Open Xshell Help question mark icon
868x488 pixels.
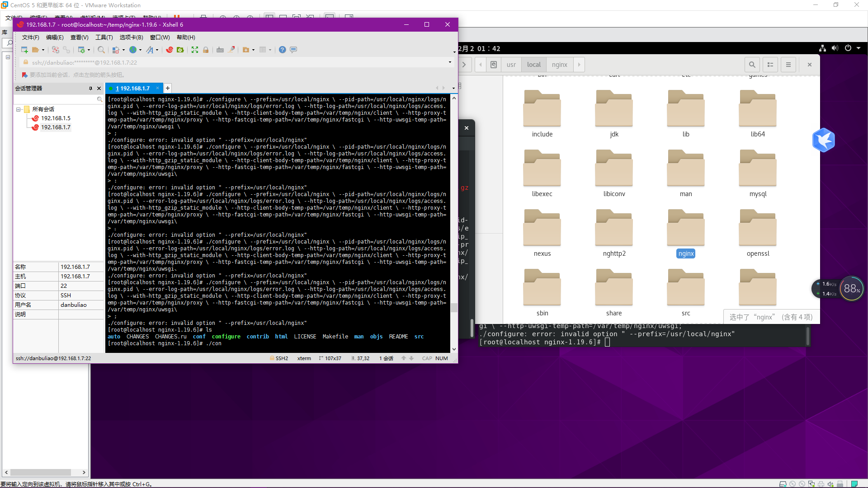point(283,50)
